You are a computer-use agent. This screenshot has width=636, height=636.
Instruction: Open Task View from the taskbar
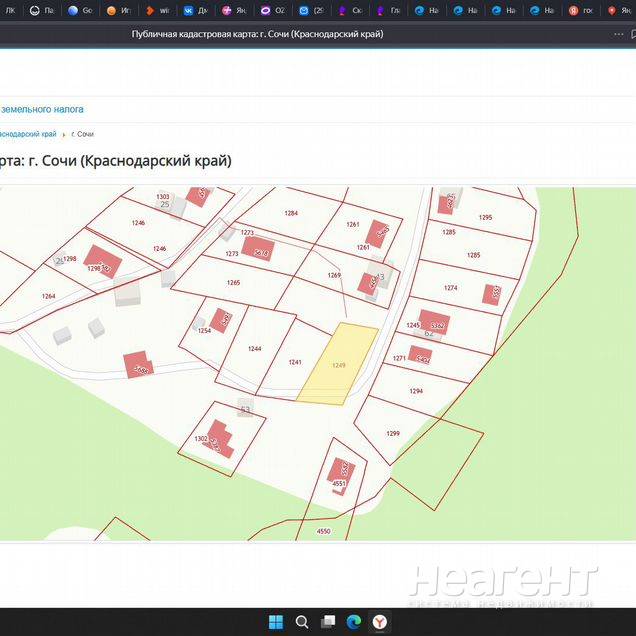[x=327, y=622]
